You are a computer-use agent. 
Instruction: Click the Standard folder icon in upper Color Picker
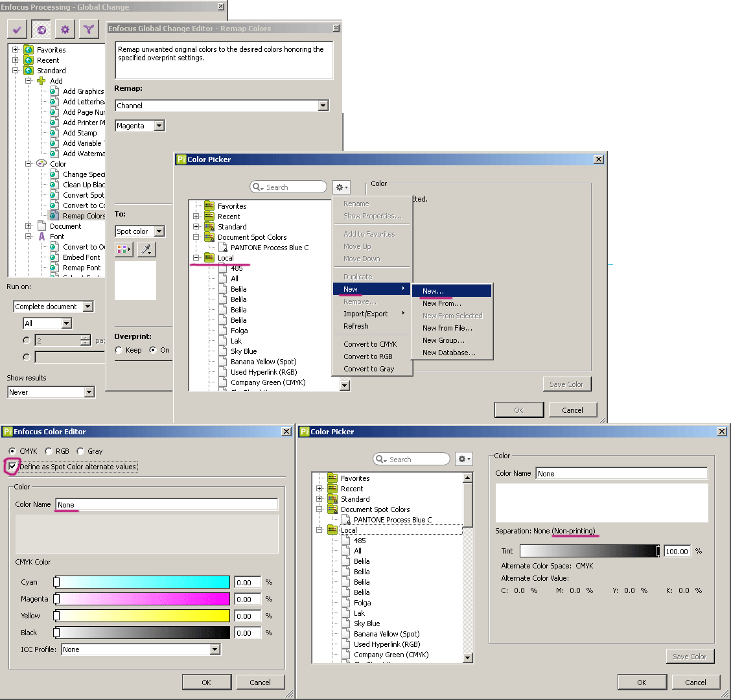pos(209,227)
